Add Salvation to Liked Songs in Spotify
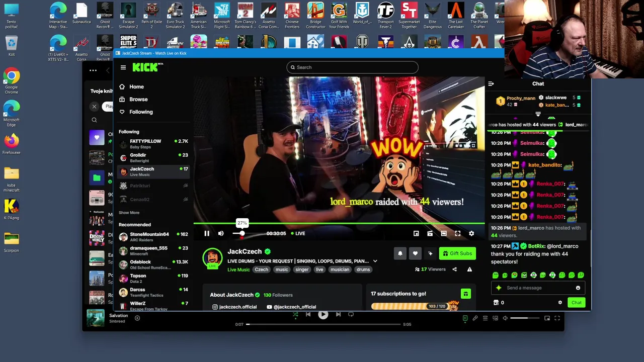Screen dimensions: 644x362 137,318
